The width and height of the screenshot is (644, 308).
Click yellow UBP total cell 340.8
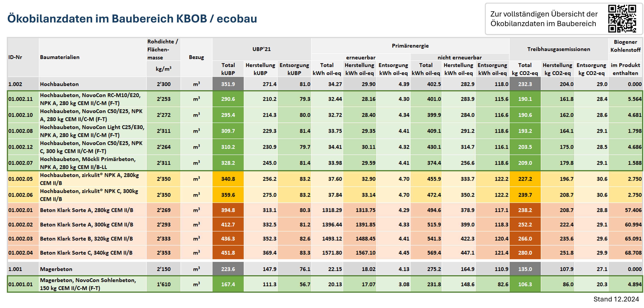pos(228,179)
